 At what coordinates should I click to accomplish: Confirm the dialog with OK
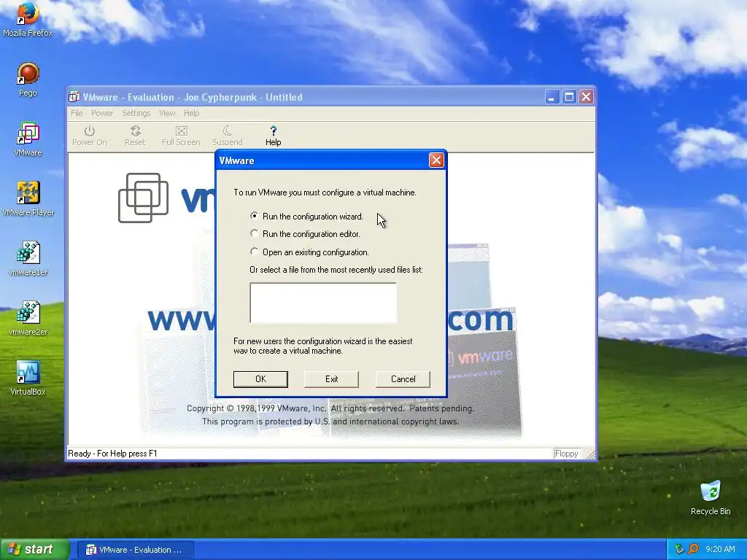pos(260,379)
